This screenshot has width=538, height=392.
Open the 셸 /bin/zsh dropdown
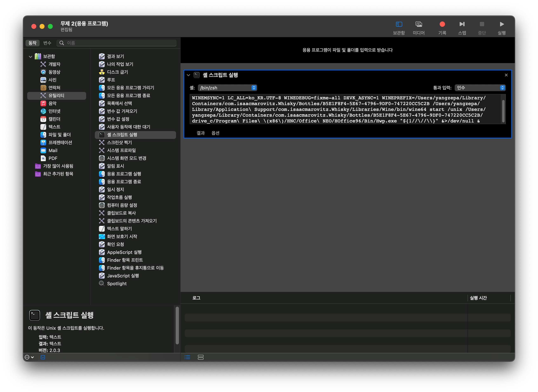(227, 88)
